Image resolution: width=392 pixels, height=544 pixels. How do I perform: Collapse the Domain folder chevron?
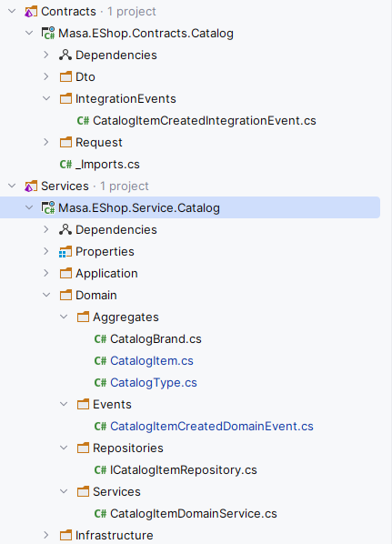[x=46, y=295]
